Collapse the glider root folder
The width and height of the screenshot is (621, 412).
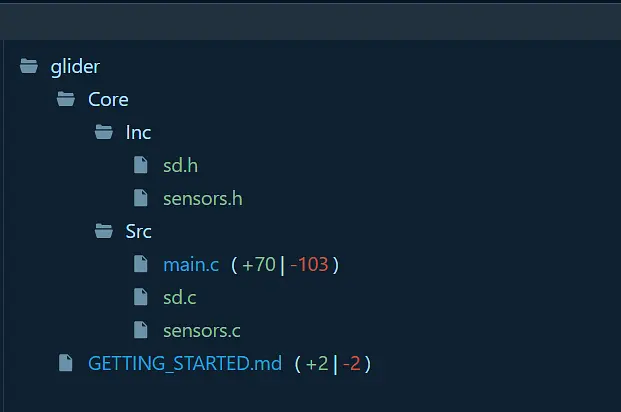75,68
